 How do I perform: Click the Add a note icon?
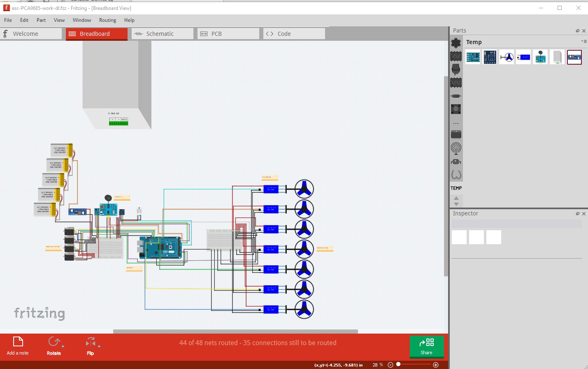point(18,341)
